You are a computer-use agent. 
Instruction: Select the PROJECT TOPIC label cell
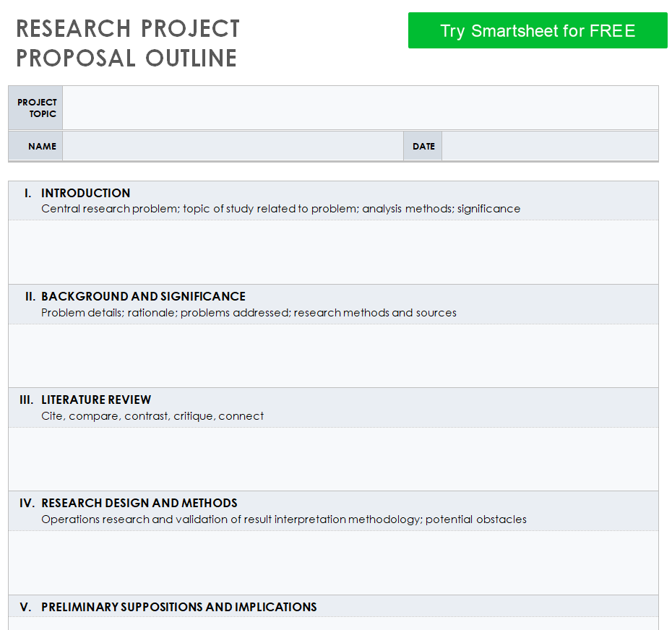tap(36, 108)
